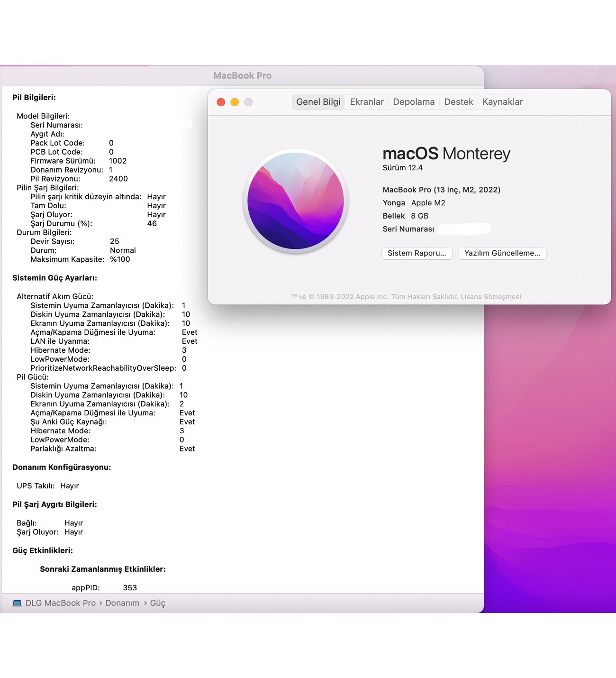Select Donanım in the path bar
Screen dimensions: 616x678
tap(122, 603)
